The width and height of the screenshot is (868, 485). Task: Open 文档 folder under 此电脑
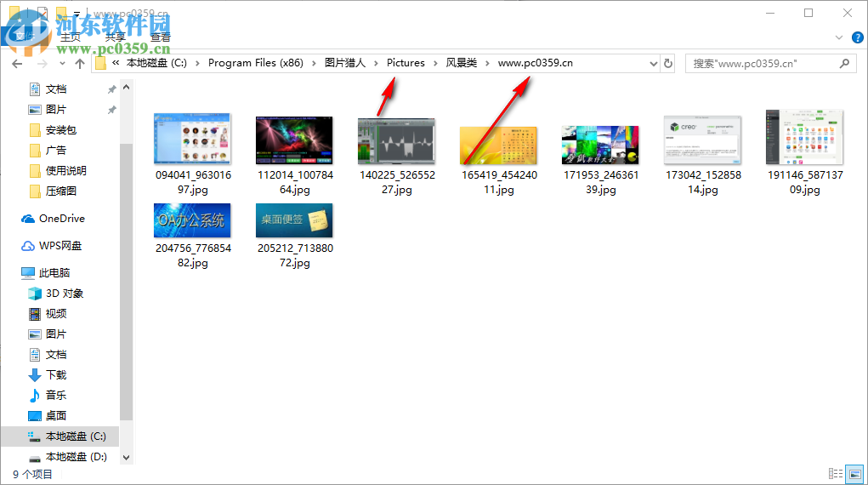(56, 355)
